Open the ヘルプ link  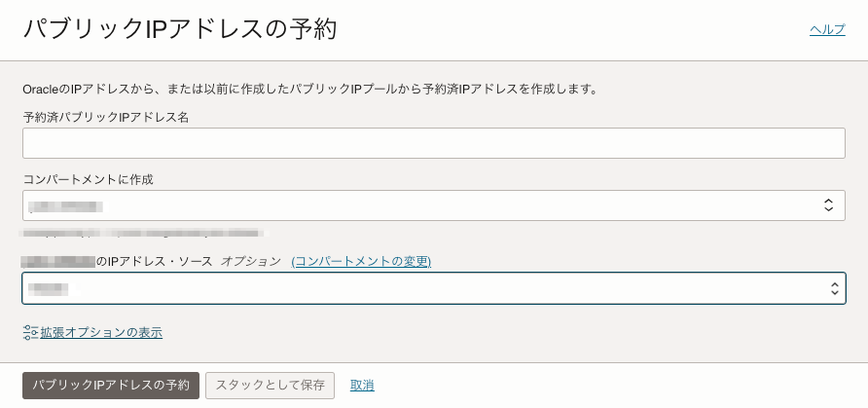tap(827, 30)
